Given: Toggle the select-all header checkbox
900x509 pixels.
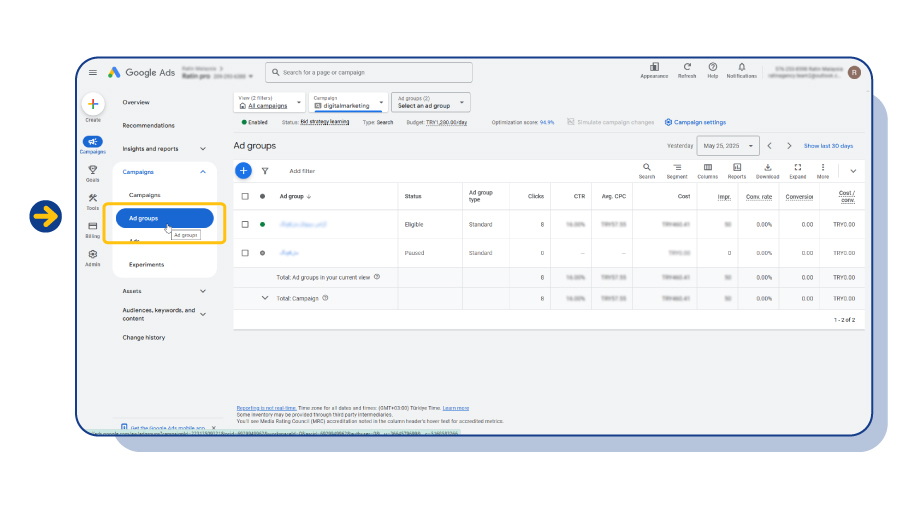Looking at the screenshot, I should pos(245,196).
